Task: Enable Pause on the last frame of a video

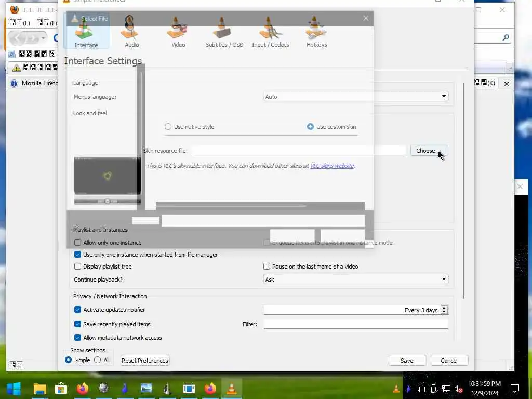Action: click(267, 267)
